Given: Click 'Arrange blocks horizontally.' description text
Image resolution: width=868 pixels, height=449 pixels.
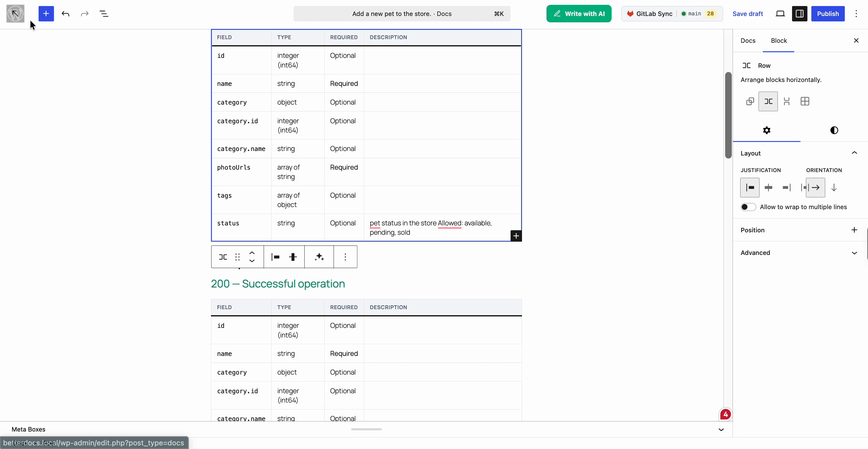Looking at the screenshot, I should pyautogui.click(x=781, y=80).
